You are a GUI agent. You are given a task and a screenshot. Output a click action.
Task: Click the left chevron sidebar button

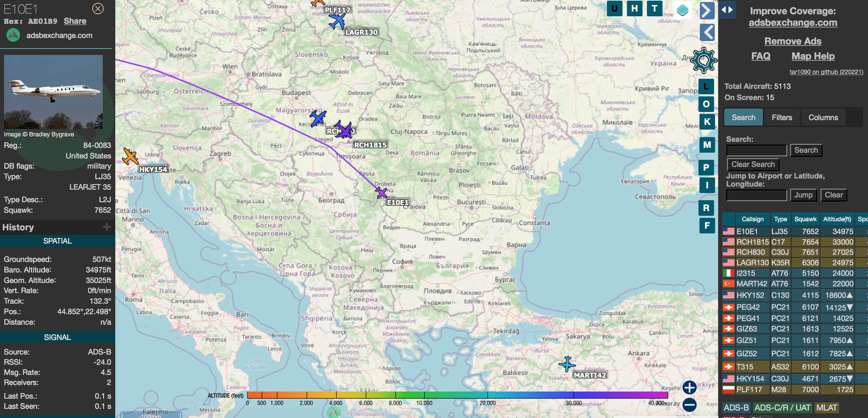(x=707, y=33)
